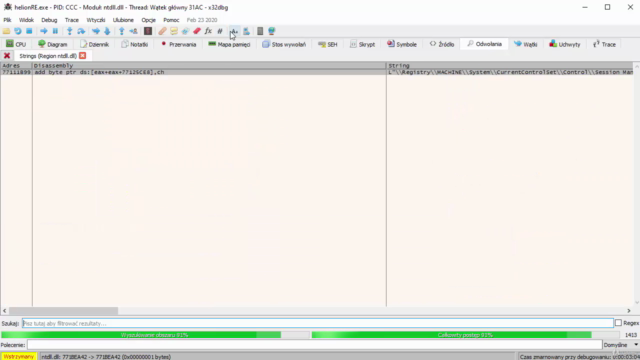Click the right arrow of horizontal scrollbar
Image resolution: width=640 pixels, height=360 pixels.
(x=629, y=311)
